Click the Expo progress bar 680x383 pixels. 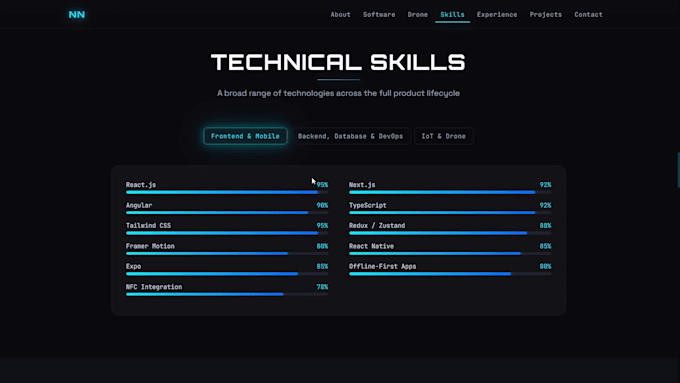pos(227,274)
